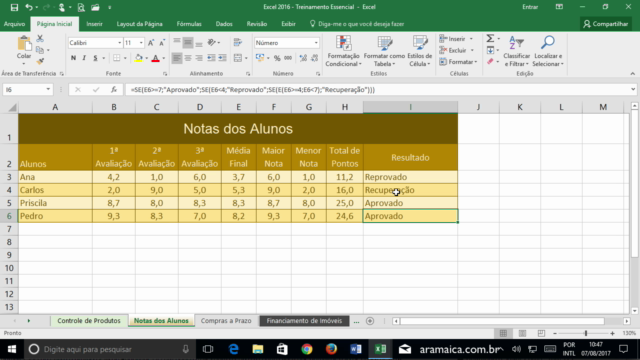Toggle bold (N) formatting
This screenshot has height=360, width=640.
pyautogui.click(x=73, y=58)
